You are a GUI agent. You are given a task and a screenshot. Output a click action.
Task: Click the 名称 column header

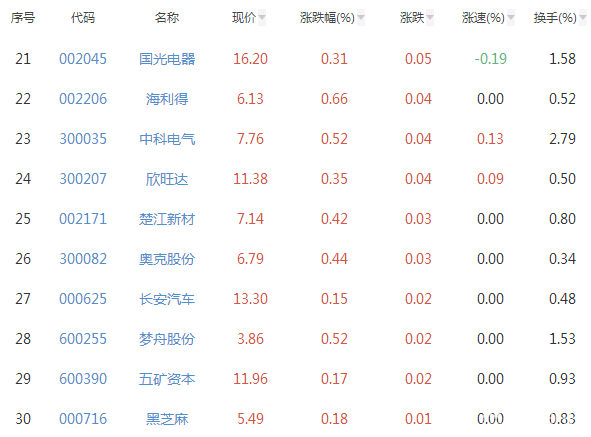(167, 18)
